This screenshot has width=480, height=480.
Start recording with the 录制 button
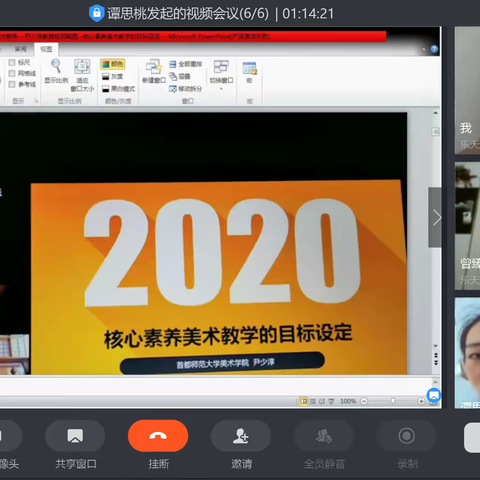[x=406, y=436]
